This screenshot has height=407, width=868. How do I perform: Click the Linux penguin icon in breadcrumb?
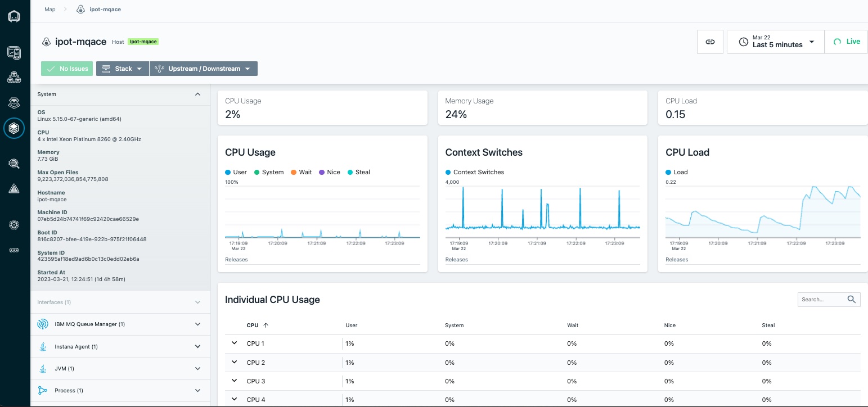[81, 10]
